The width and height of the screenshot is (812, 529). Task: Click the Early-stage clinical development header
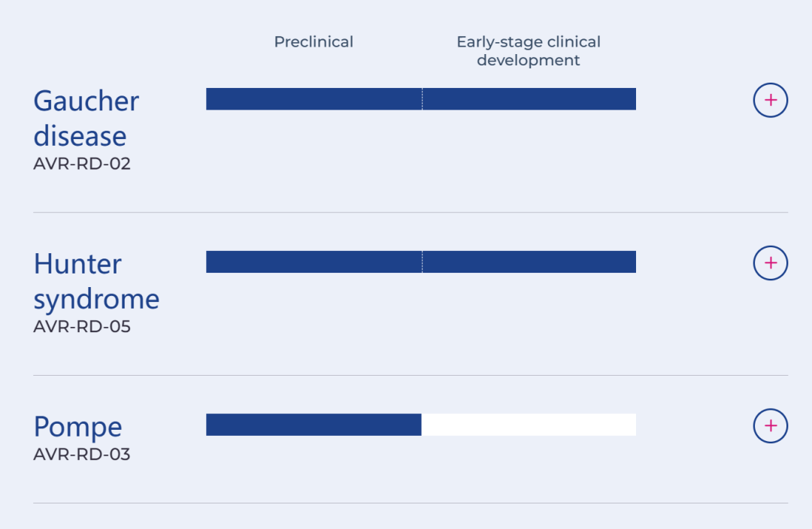pos(529,51)
